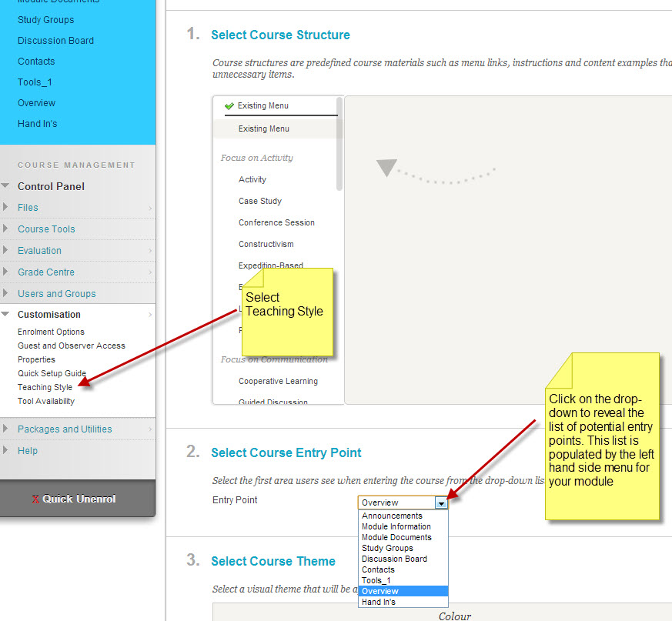Screen dimensions: 672x621
Task: Open the Entry Point drop-down arrow
Action: 441,502
